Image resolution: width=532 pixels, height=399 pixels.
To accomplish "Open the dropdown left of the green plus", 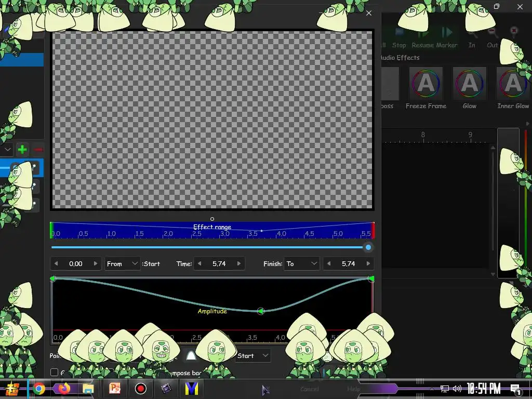I will 7,149.
